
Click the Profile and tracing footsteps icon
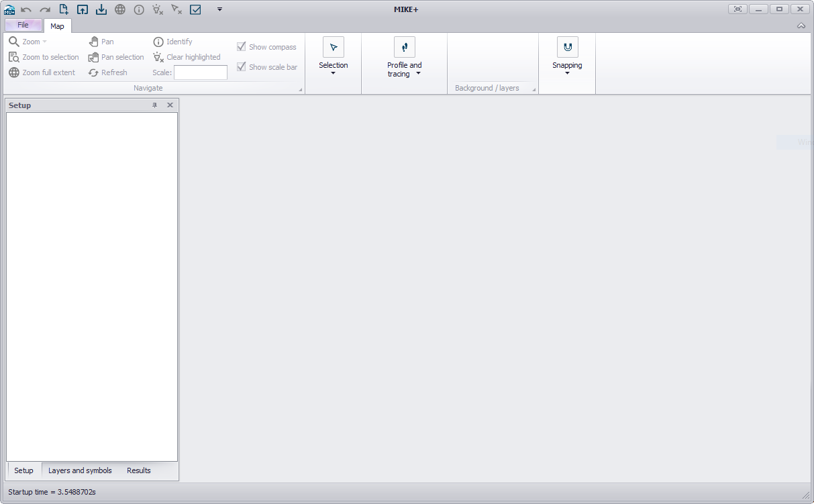tap(405, 47)
